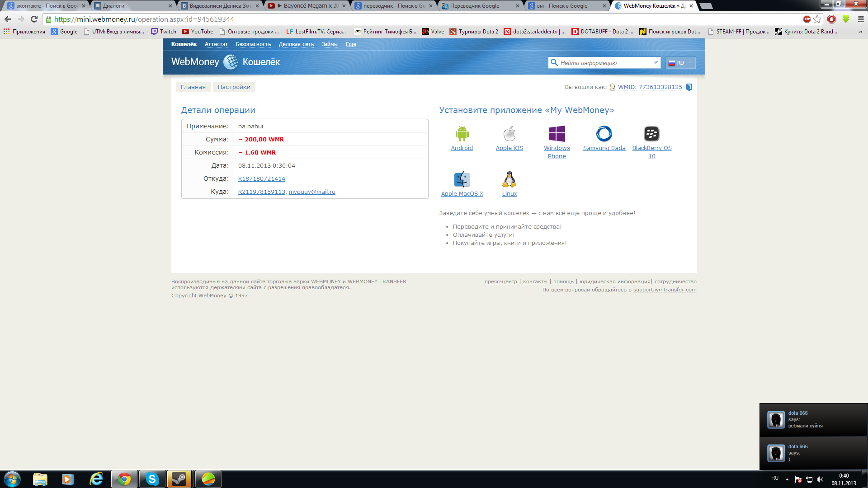Open юридическая информация footer link
The height and width of the screenshot is (488, 868).
click(x=615, y=282)
